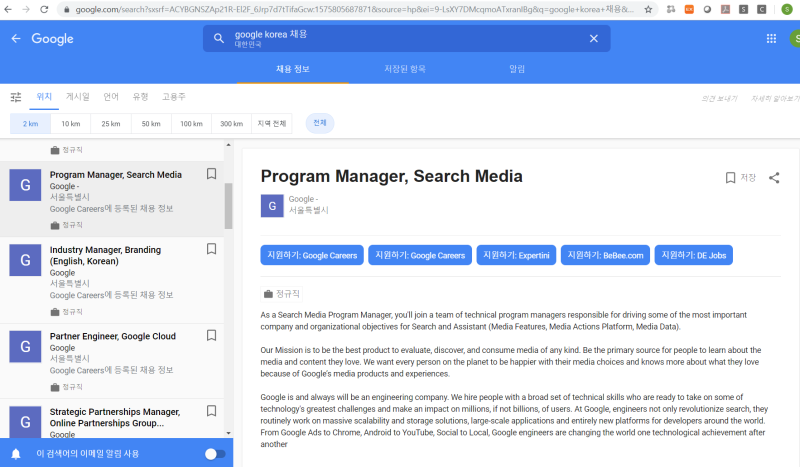Click the 의견 보내기 link
800x467 pixels.
point(719,99)
